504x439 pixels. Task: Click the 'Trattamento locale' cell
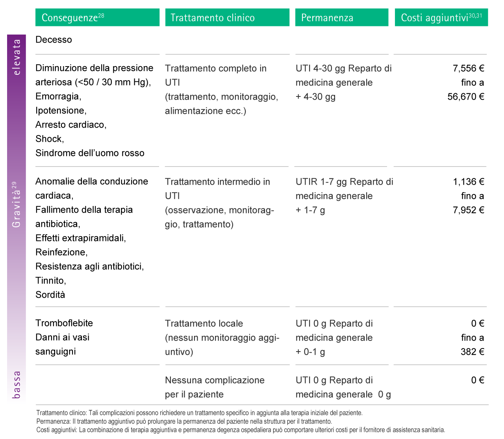pos(204,324)
